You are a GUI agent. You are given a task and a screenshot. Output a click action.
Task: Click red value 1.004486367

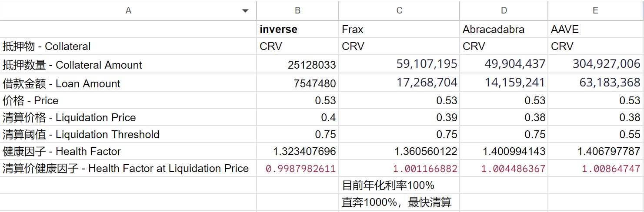coord(504,168)
